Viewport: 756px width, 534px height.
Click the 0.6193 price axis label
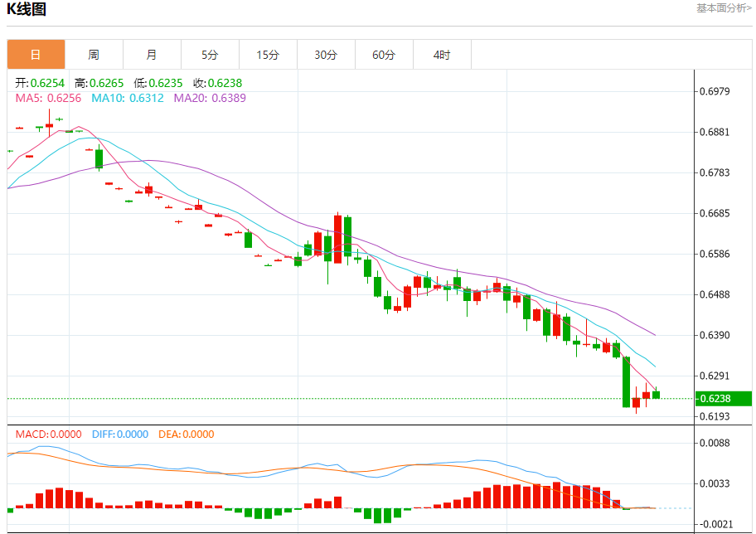point(715,416)
